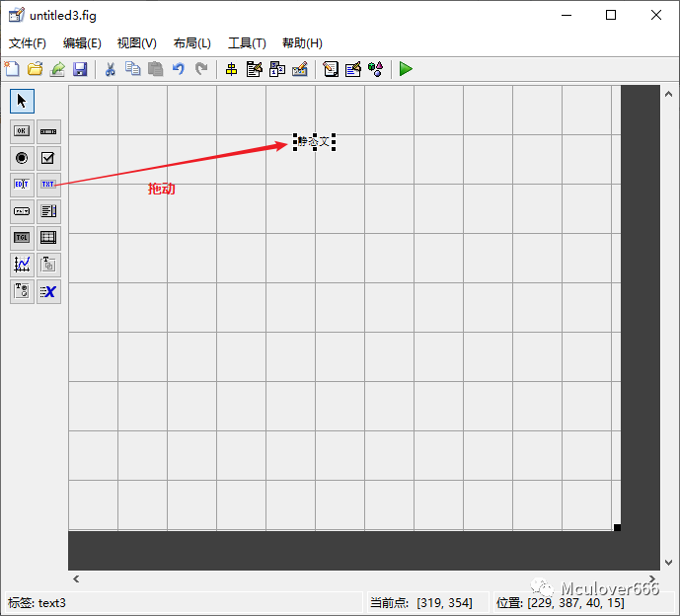Open an existing figure via folder icon
680x616 pixels.
(x=35, y=69)
